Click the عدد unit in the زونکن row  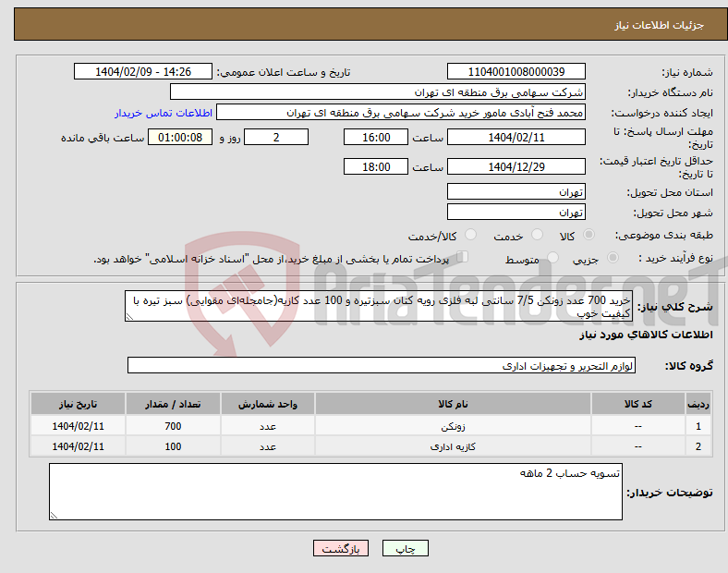pos(267,426)
